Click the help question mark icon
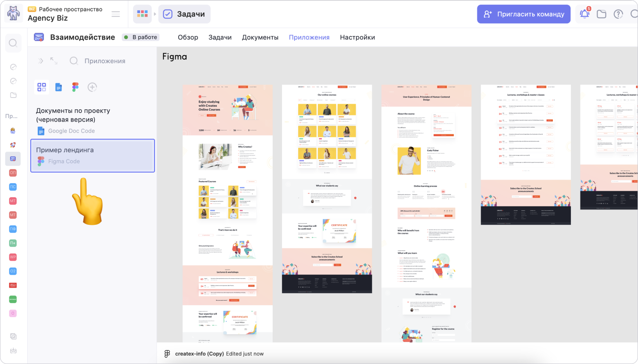This screenshot has width=638, height=364. pyautogui.click(x=618, y=14)
